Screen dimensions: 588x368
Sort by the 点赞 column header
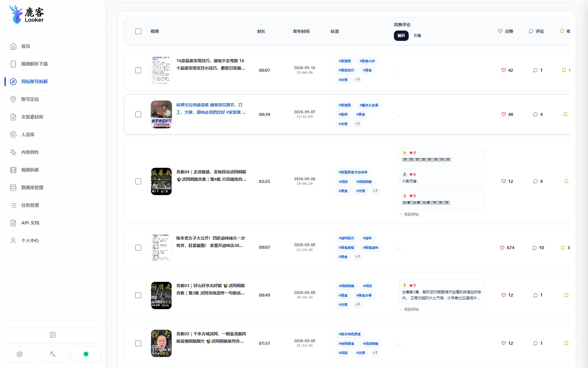(x=506, y=31)
